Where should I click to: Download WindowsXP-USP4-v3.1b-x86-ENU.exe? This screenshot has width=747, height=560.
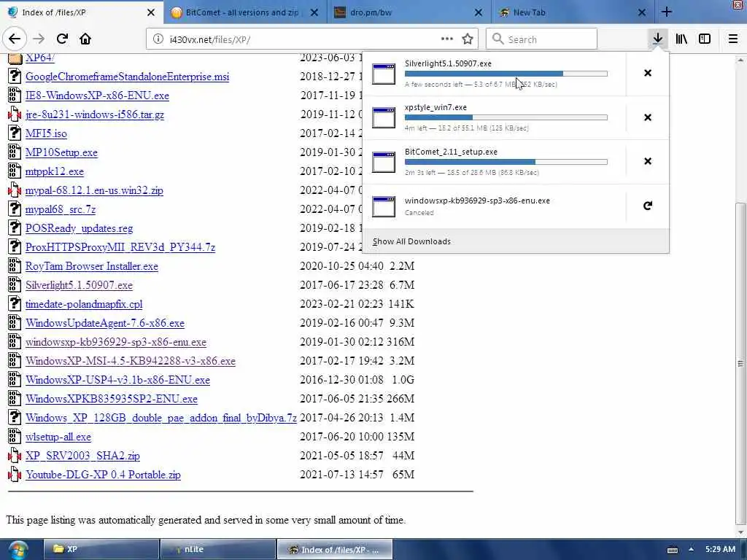117,380
